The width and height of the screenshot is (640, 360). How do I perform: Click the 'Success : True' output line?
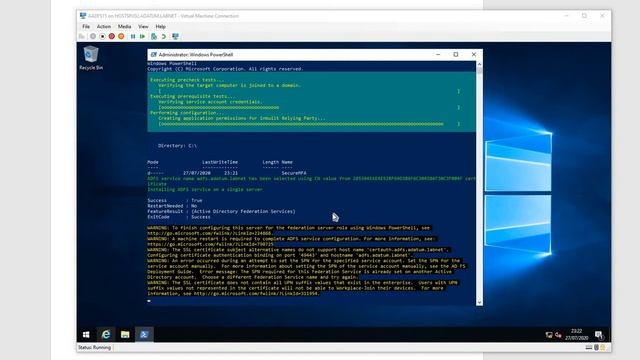tap(175, 200)
